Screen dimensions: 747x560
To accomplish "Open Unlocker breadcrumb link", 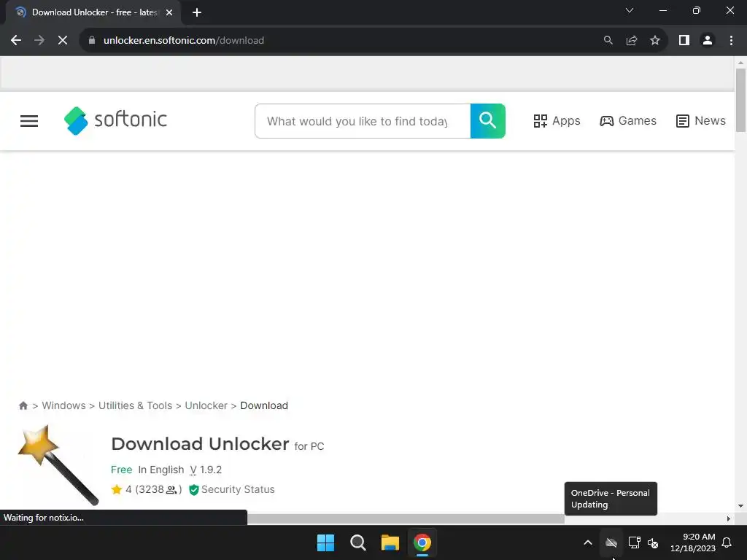I will tap(206, 405).
